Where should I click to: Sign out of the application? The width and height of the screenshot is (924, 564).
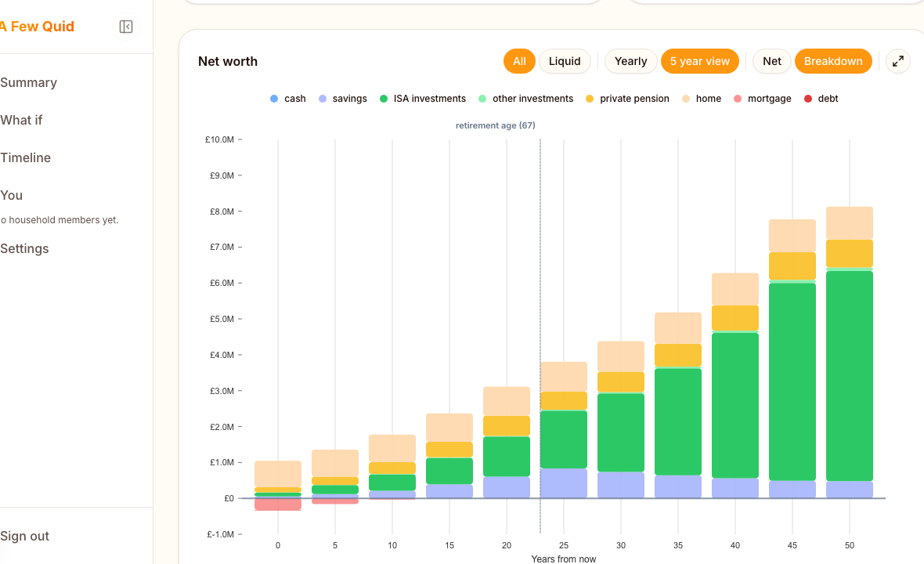24,536
